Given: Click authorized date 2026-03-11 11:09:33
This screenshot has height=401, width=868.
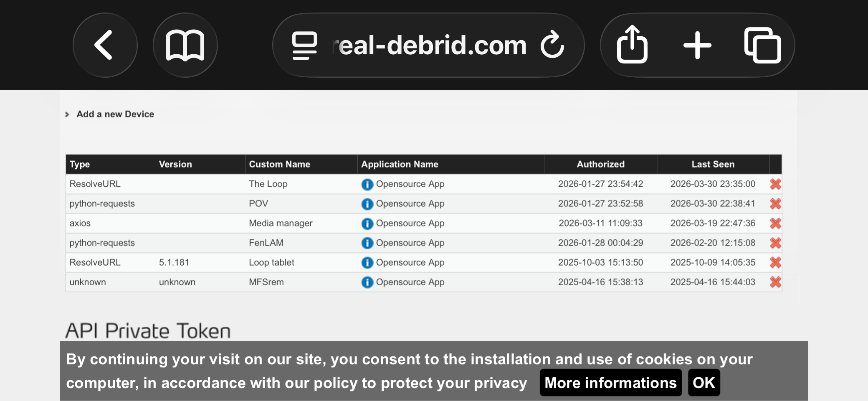Looking at the screenshot, I should [x=600, y=223].
